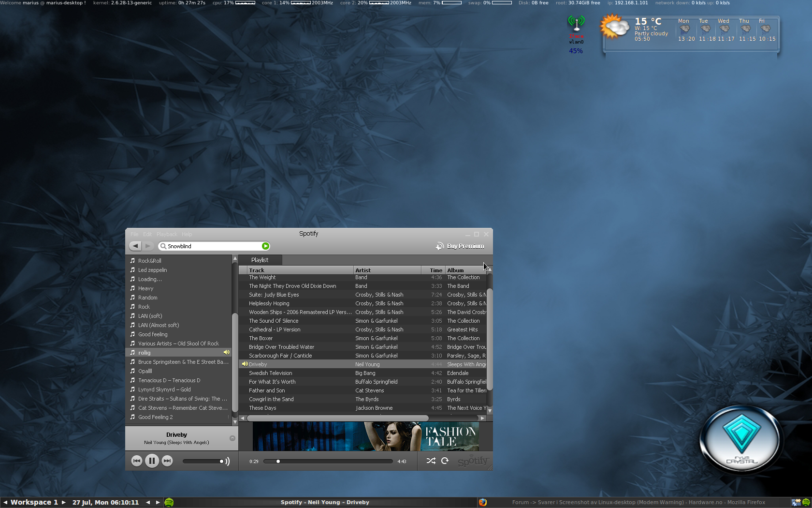Open Spotify icon in bottom panel
Image resolution: width=812 pixels, height=508 pixels.
click(169, 502)
